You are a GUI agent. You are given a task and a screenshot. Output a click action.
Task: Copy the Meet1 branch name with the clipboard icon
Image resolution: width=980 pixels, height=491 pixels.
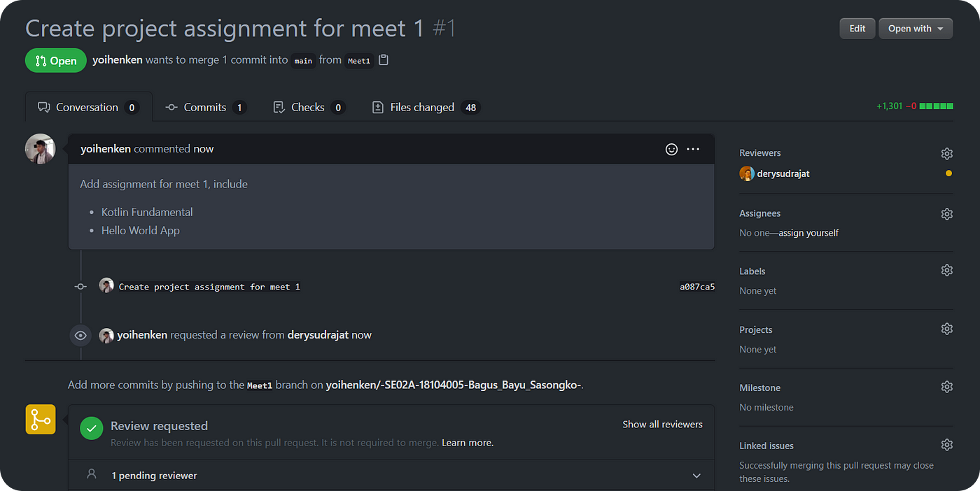pos(383,60)
